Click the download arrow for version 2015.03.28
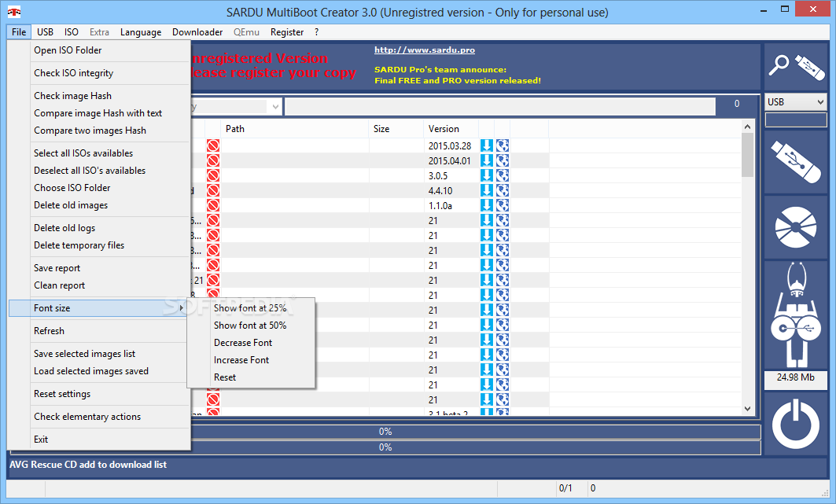836x504 pixels. coord(486,145)
